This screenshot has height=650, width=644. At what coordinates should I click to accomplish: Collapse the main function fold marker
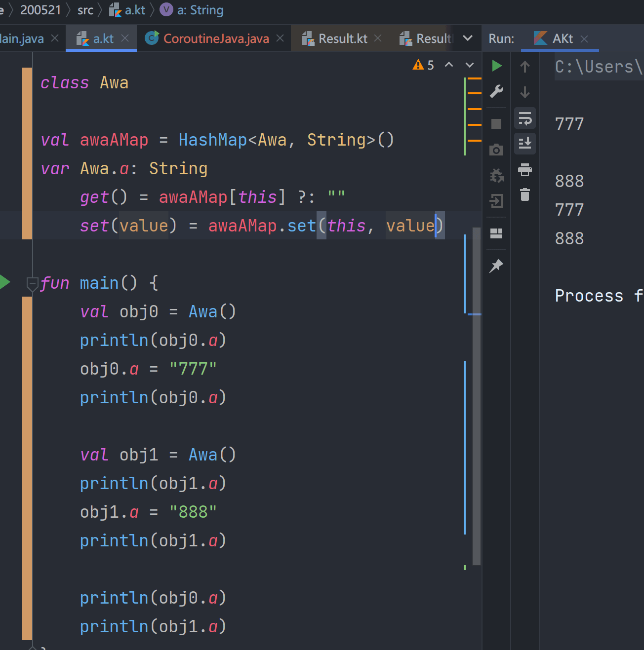pyautogui.click(x=33, y=284)
